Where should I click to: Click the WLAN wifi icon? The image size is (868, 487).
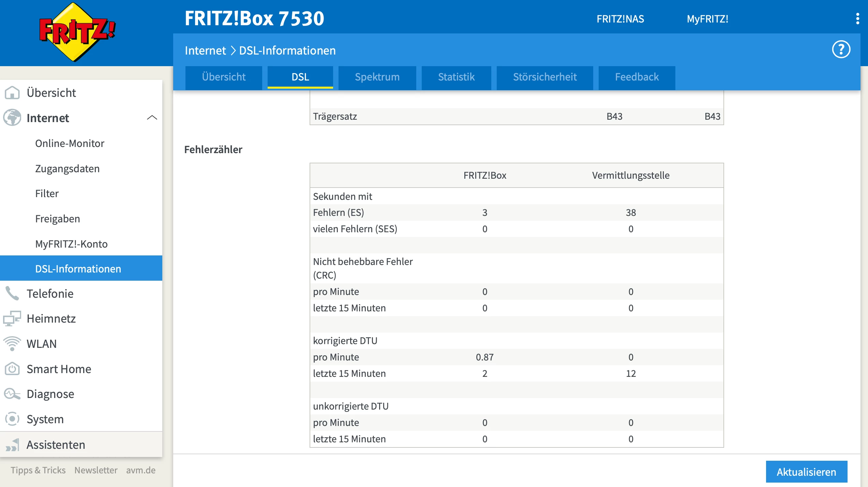12,344
